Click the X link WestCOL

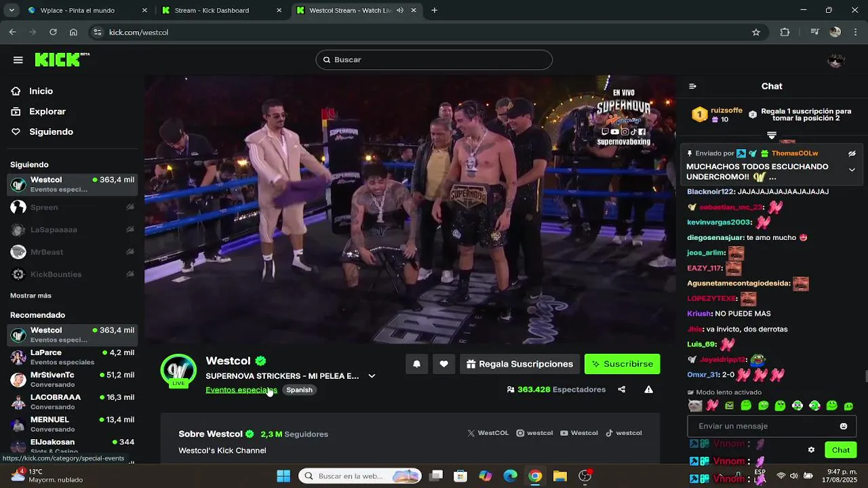click(x=488, y=433)
